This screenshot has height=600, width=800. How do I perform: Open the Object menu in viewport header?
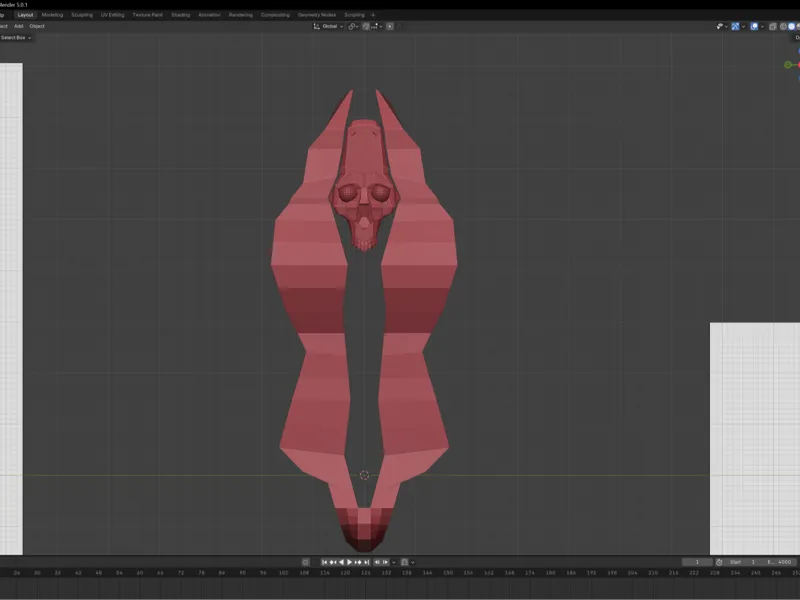click(x=37, y=26)
